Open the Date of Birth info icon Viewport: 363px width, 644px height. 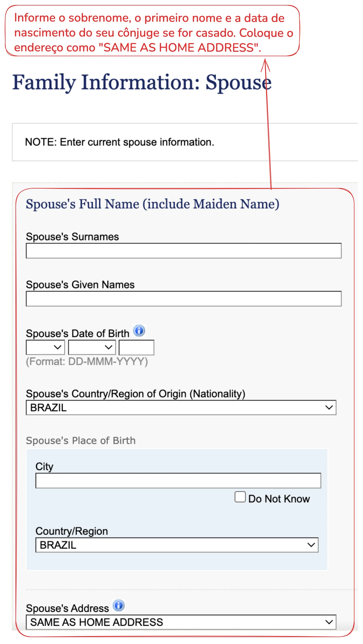tap(139, 331)
